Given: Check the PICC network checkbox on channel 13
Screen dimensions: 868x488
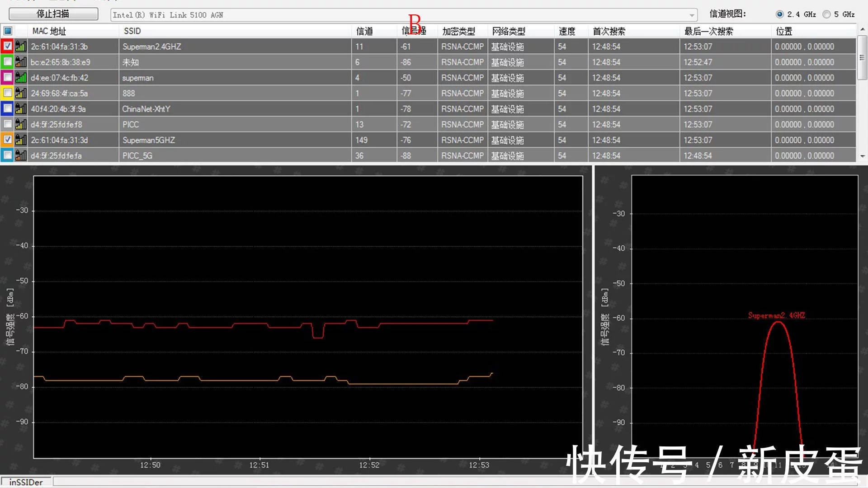Looking at the screenshot, I should pyautogui.click(x=8, y=124).
